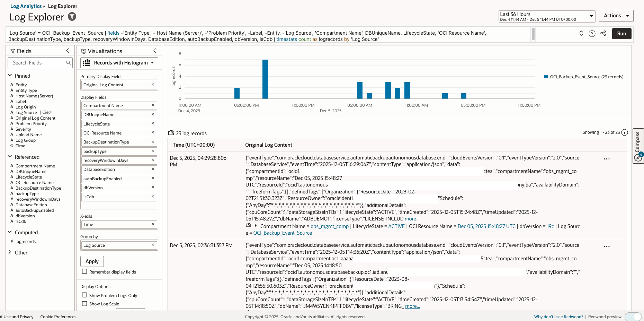Turn off the Redwood preview toggle

pos(633,316)
